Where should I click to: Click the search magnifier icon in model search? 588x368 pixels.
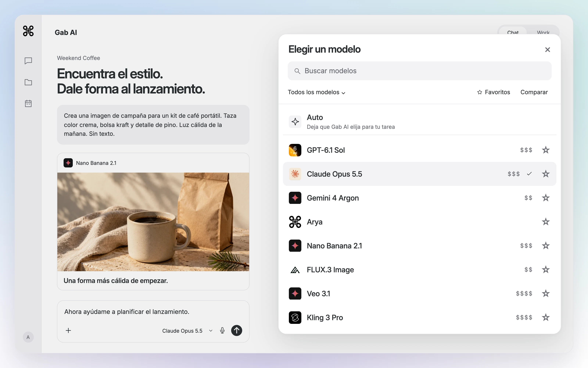click(x=297, y=71)
